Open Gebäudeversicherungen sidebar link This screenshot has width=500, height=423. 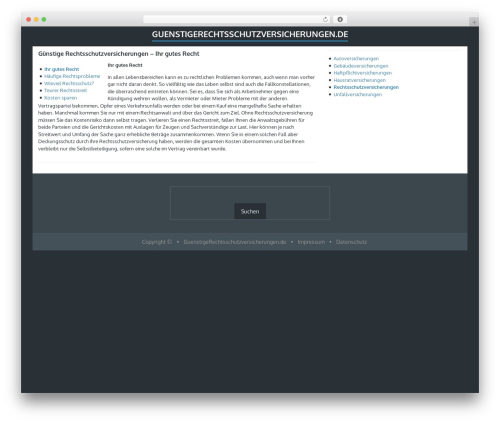(361, 66)
